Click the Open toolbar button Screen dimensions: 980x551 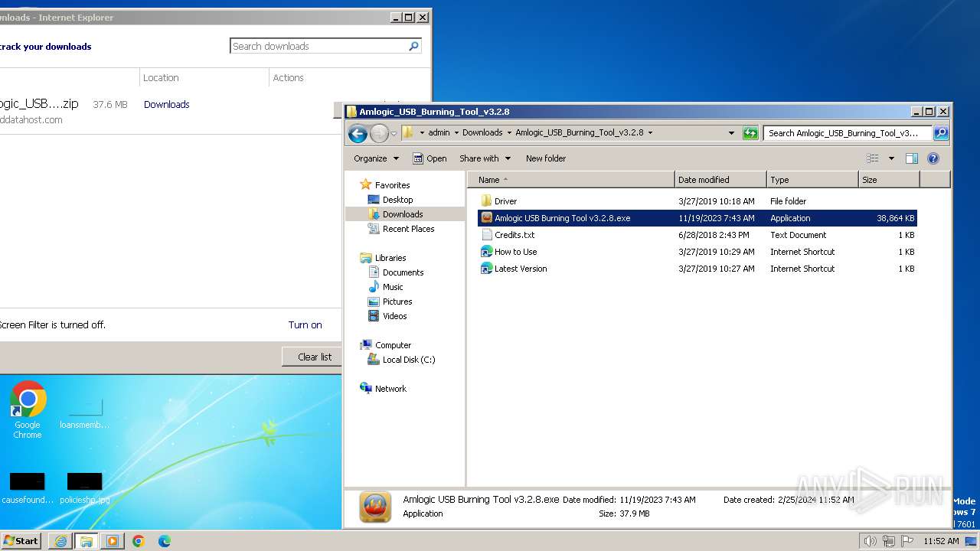click(x=430, y=158)
